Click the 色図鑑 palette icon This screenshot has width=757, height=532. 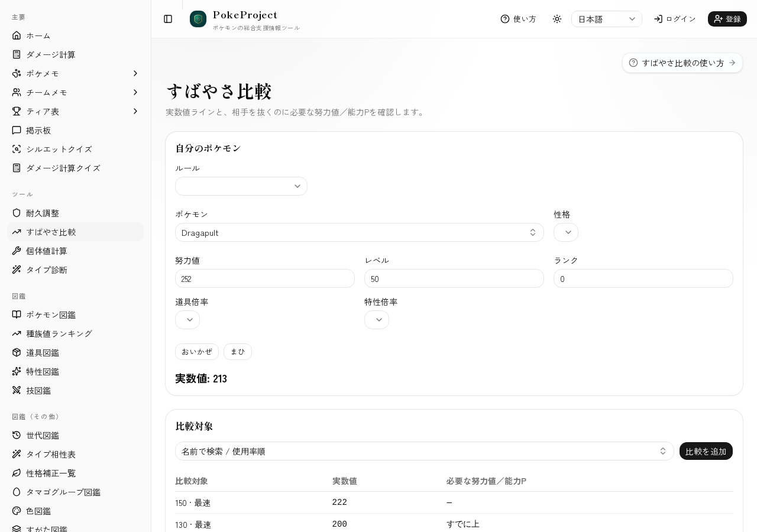(17, 511)
